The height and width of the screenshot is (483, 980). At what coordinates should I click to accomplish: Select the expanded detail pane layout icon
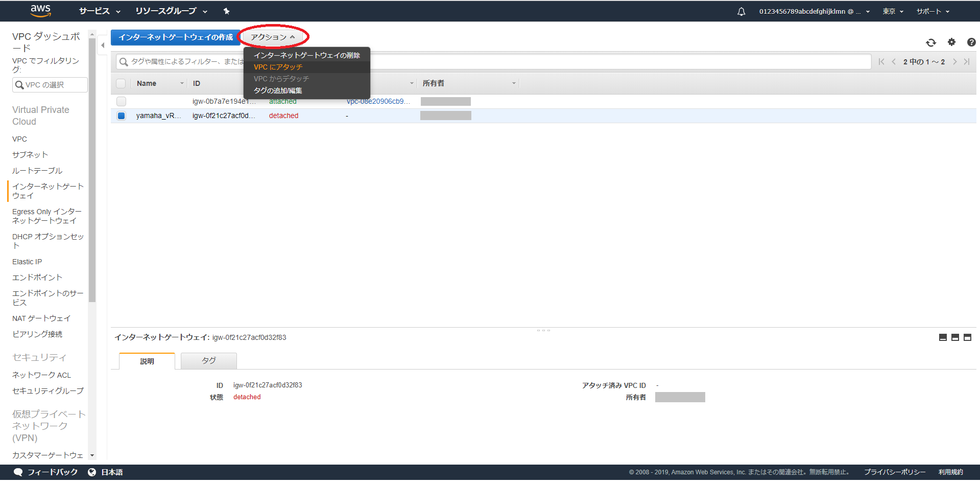[x=967, y=337]
